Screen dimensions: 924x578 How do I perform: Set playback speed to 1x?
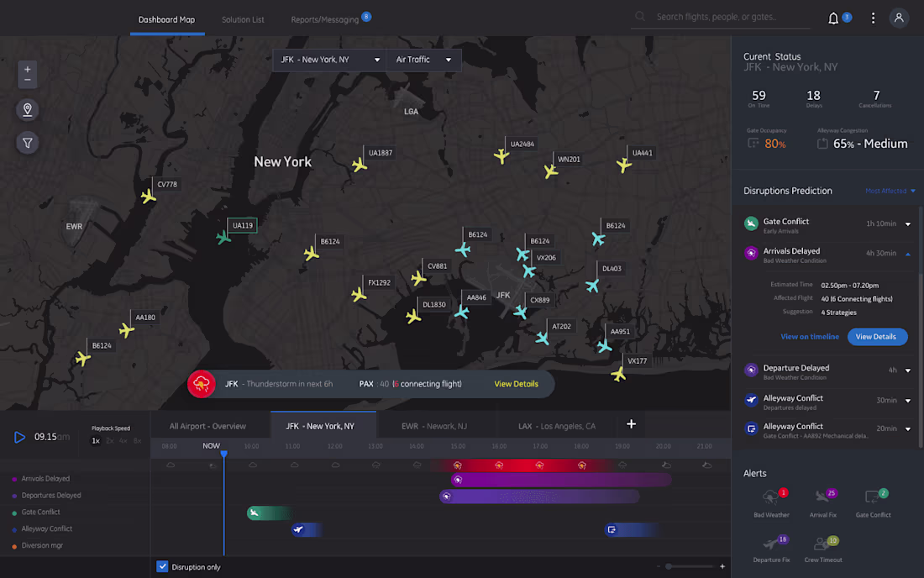click(x=96, y=441)
